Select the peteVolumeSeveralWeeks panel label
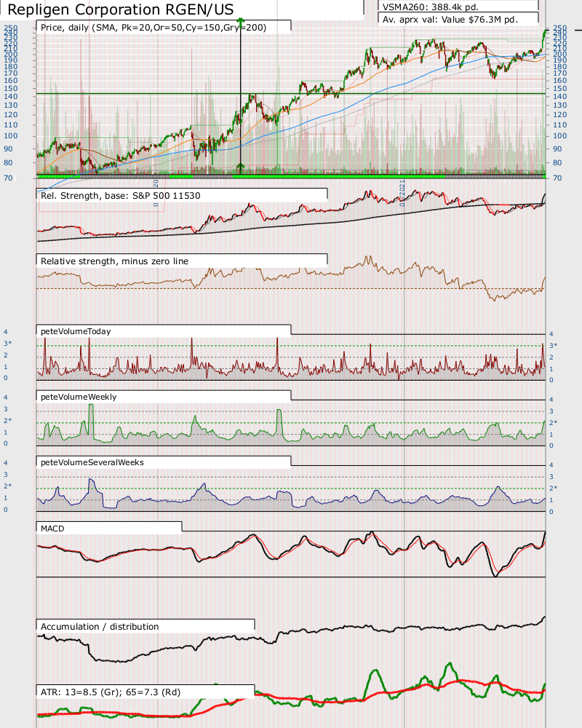The width and height of the screenshot is (582, 728). pyautogui.click(x=92, y=462)
